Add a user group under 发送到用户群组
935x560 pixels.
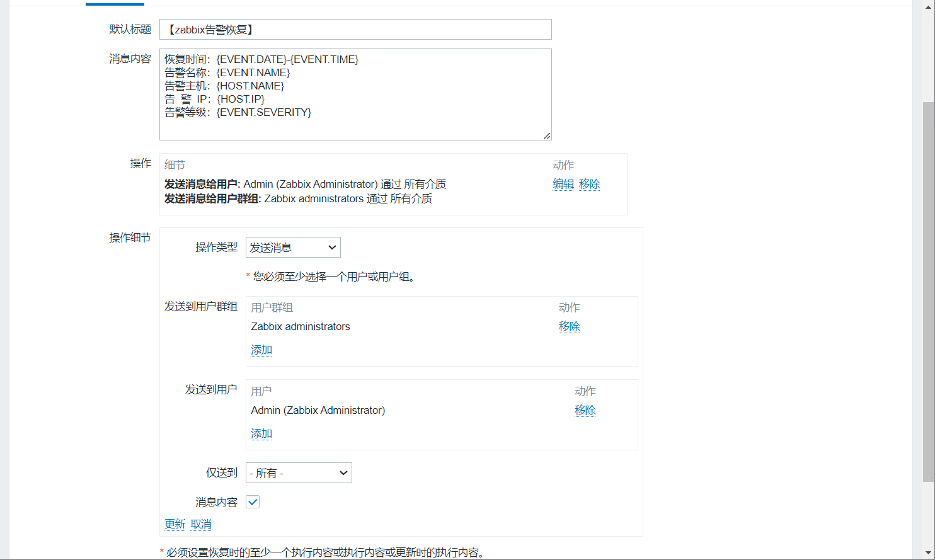click(261, 350)
